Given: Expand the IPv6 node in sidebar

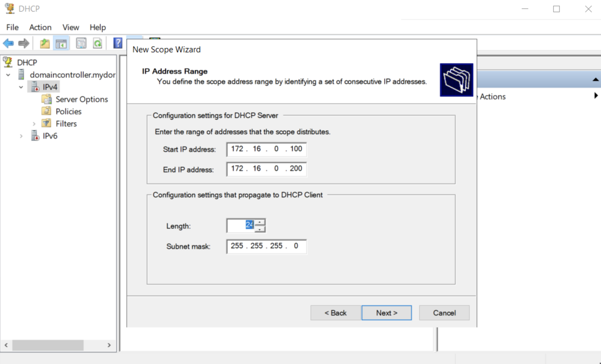Looking at the screenshot, I should (21, 136).
